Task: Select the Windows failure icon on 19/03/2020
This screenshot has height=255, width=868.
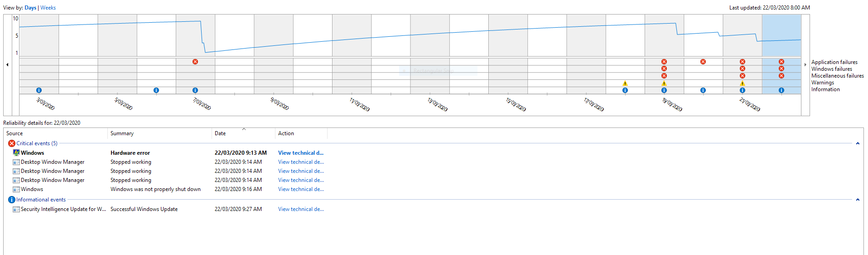Action: pos(664,69)
